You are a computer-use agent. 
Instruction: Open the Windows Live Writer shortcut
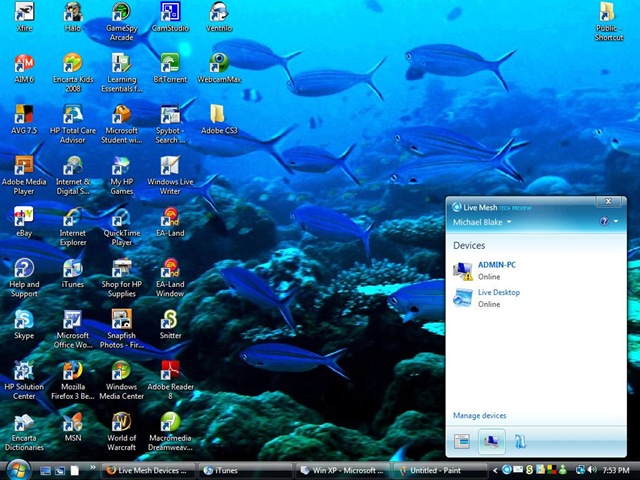[x=170, y=175]
